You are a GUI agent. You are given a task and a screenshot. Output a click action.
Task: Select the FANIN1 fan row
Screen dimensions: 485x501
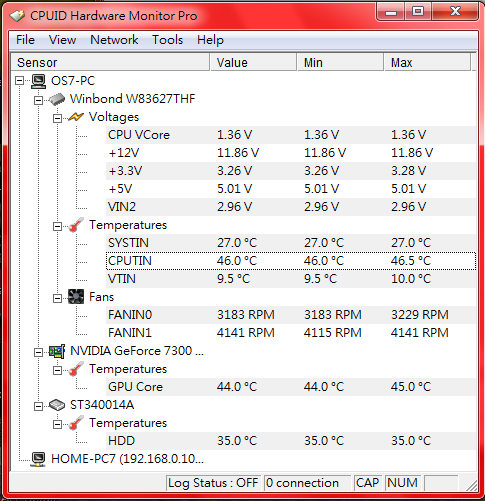[291, 333]
